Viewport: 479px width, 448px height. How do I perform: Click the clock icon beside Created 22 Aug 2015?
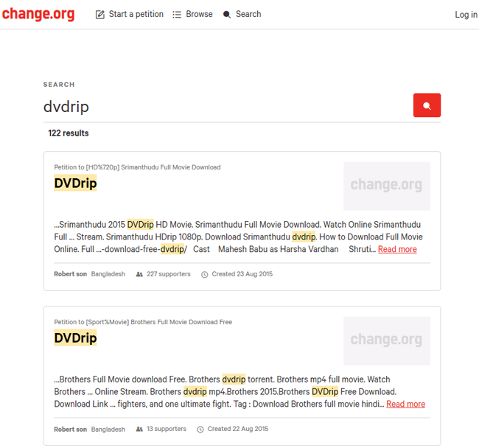point(200,430)
